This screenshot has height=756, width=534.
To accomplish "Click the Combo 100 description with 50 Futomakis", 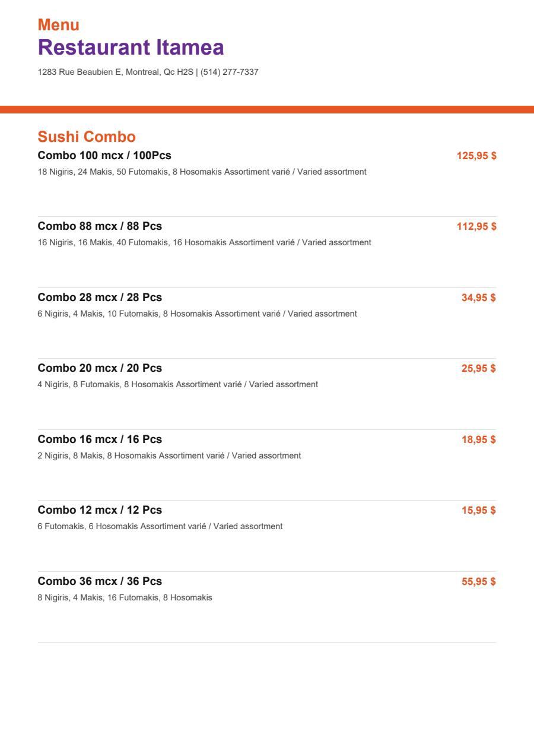I will [202, 172].
